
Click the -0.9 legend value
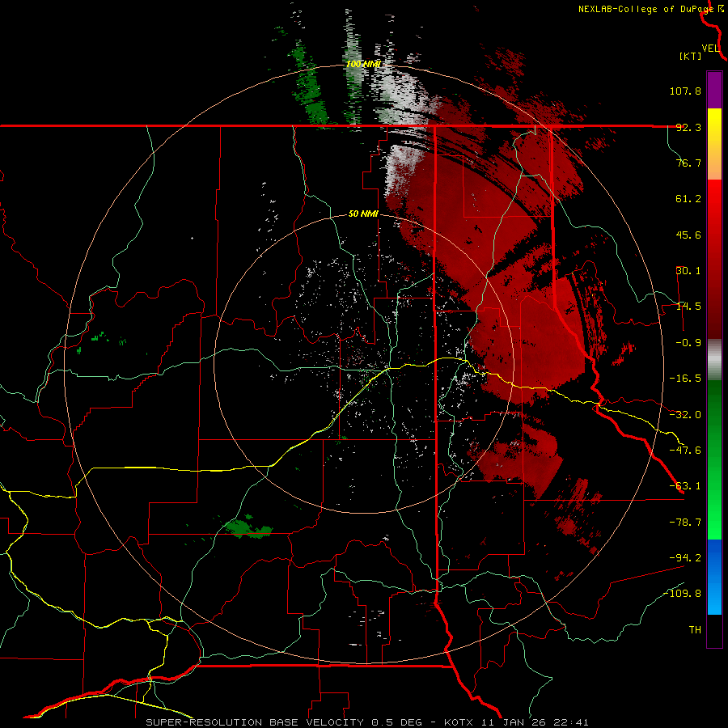coord(688,343)
